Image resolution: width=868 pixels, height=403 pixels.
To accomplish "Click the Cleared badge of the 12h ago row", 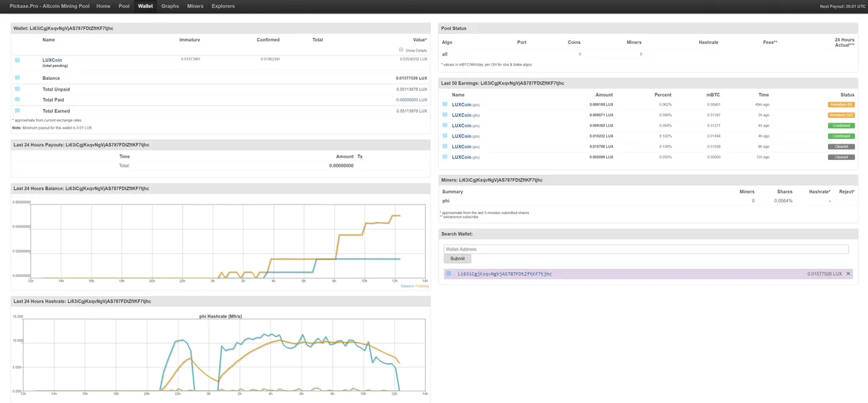I will click(x=841, y=157).
